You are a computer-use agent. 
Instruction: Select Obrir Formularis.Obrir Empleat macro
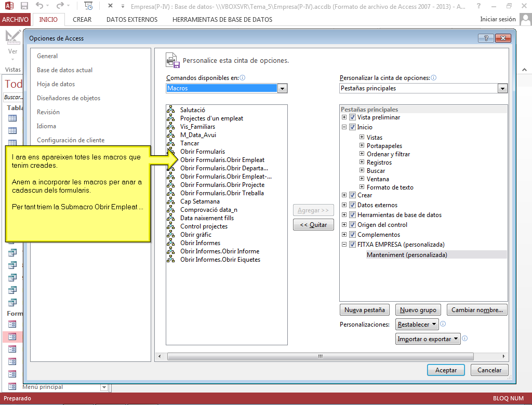(222, 160)
